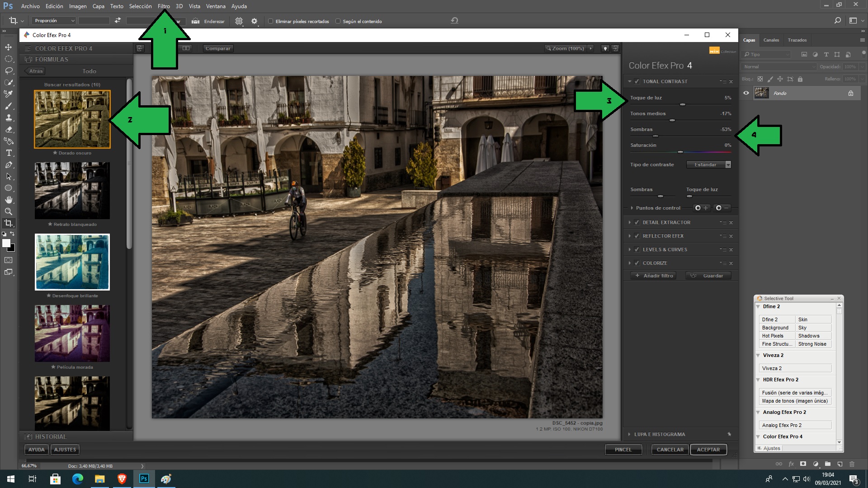868x488 pixels.
Task: Select the Pen tool
Action: (9, 165)
